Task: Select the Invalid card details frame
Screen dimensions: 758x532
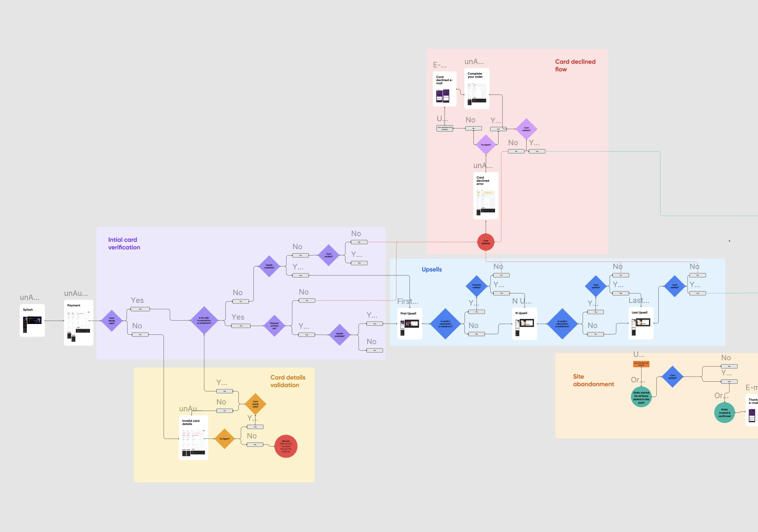Action: click(194, 437)
